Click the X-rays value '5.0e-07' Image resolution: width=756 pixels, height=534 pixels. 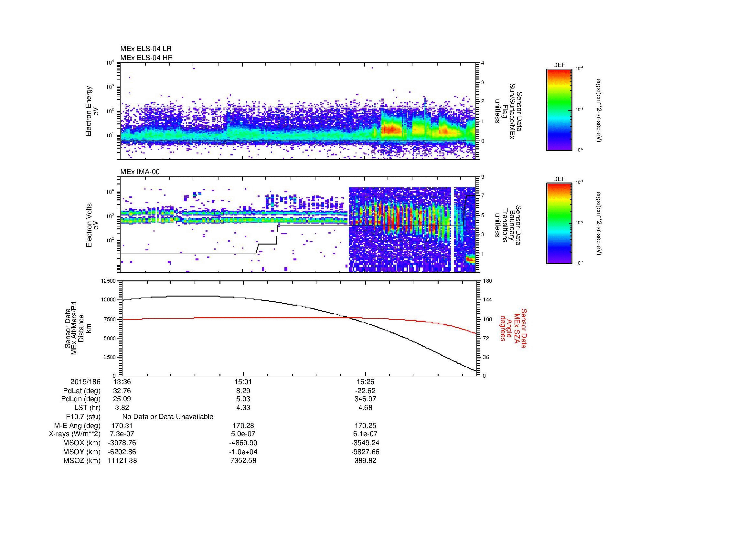click(243, 434)
